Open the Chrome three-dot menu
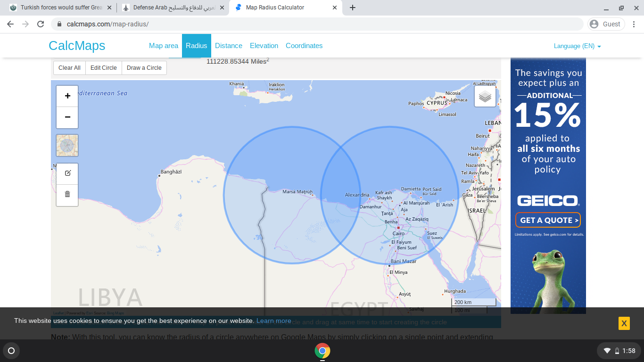 click(x=634, y=24)
